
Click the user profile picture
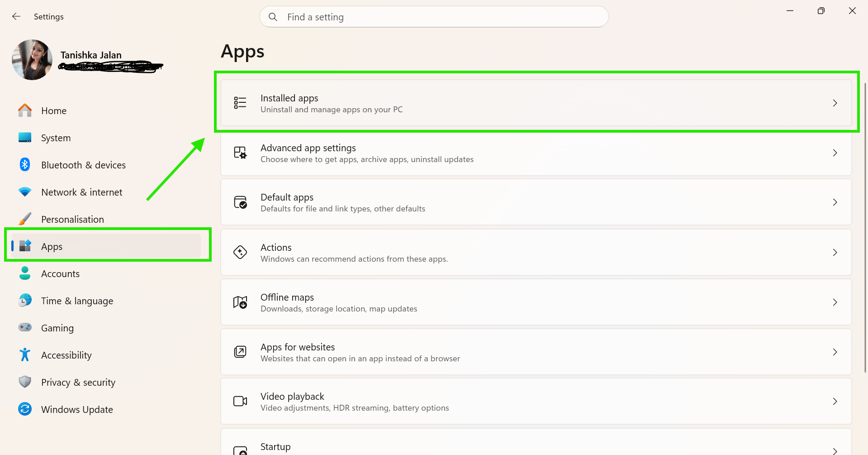(32, 60)
